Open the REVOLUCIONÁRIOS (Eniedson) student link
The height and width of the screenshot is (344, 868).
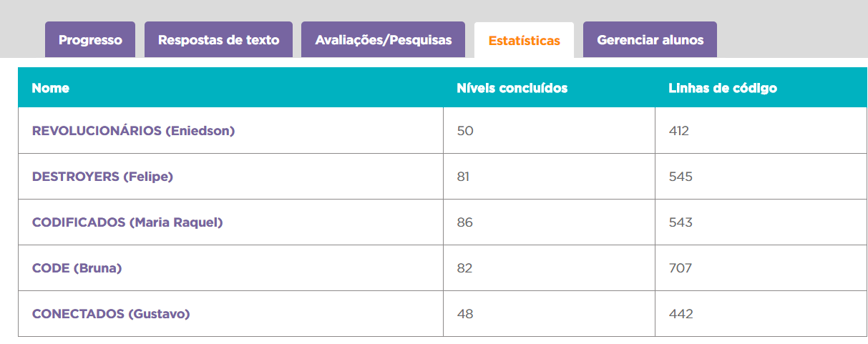tap(133, 131)
